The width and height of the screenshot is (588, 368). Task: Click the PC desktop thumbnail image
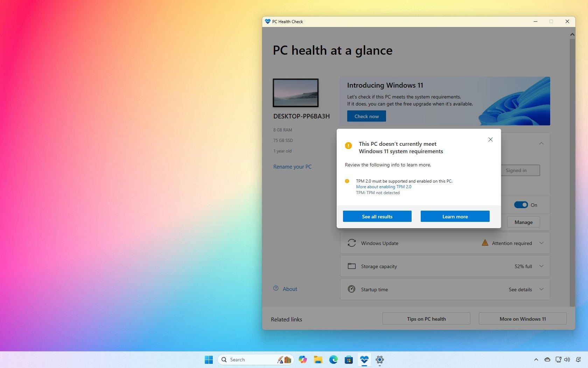tap(296, 93)
